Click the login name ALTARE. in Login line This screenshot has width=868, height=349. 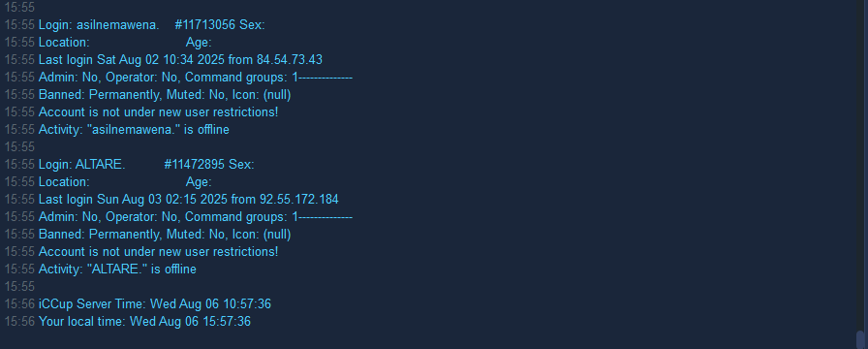point(101,165)
